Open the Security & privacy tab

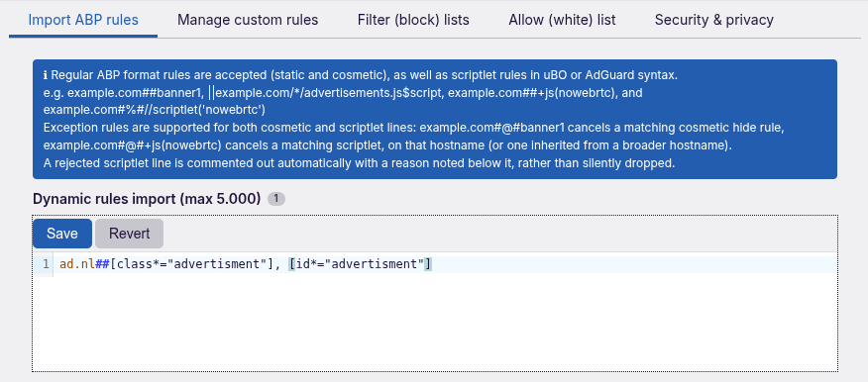[x=714, y=21]
